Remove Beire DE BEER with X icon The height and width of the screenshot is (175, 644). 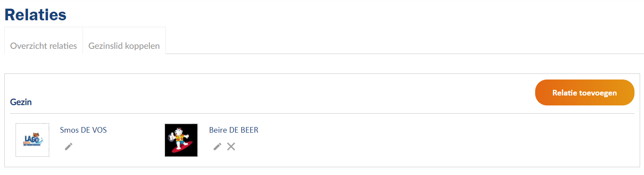[x=231, y=146]
